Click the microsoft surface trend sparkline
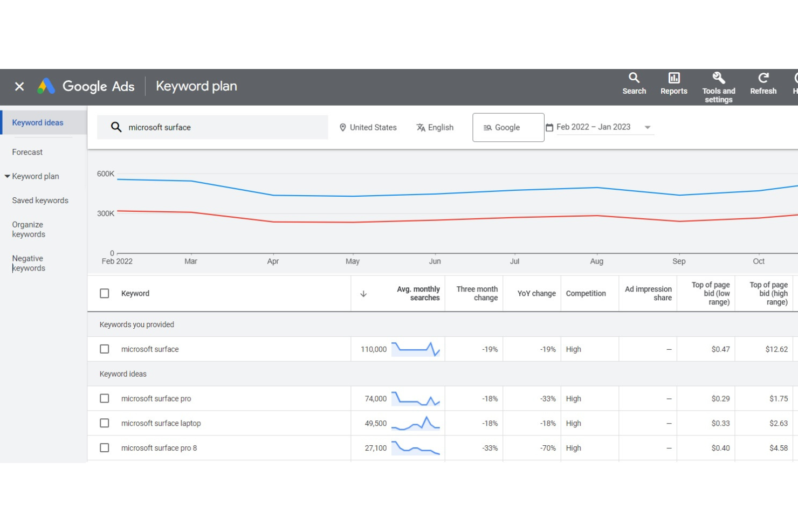Screen dimensions: 798x532 pyautogui.click(x=416, y=349)
